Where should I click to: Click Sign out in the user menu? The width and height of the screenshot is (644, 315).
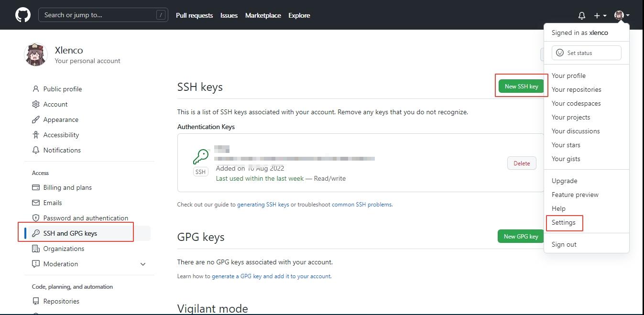click(x=564, y=244)
